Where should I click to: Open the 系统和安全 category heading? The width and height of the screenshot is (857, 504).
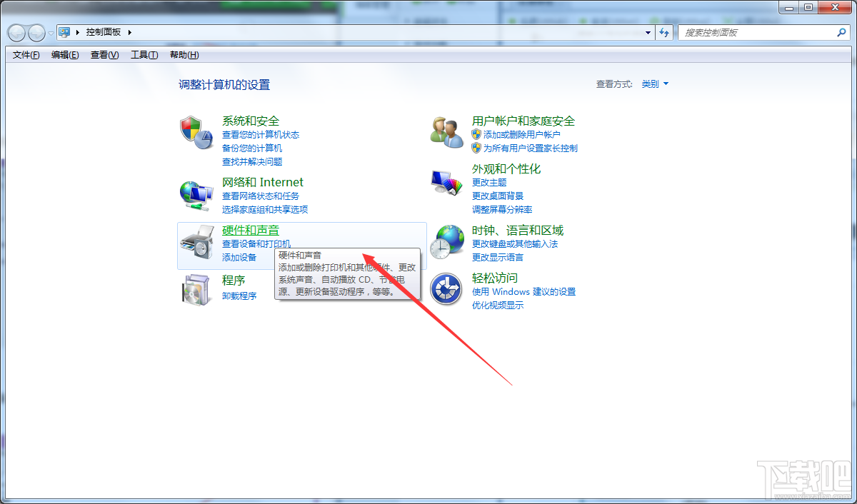(x=251, y=121)
